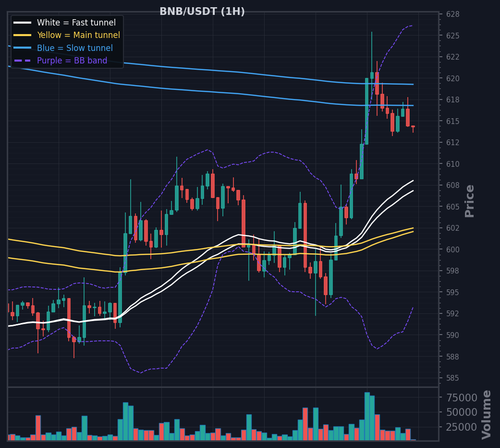The image size is (500, 448).
Task: Click the 598 price axis label
Action: [x=453, y=271]
